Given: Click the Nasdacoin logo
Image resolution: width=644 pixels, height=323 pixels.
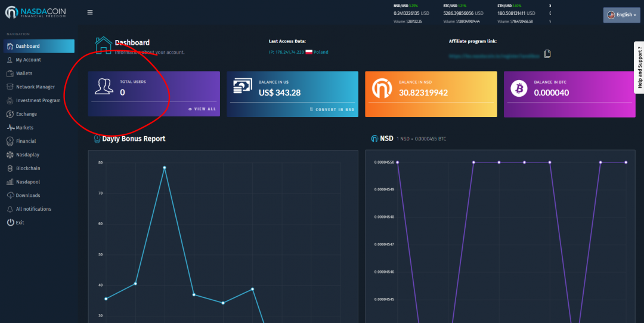Looking at the screenshot, I should click(37, 13).
